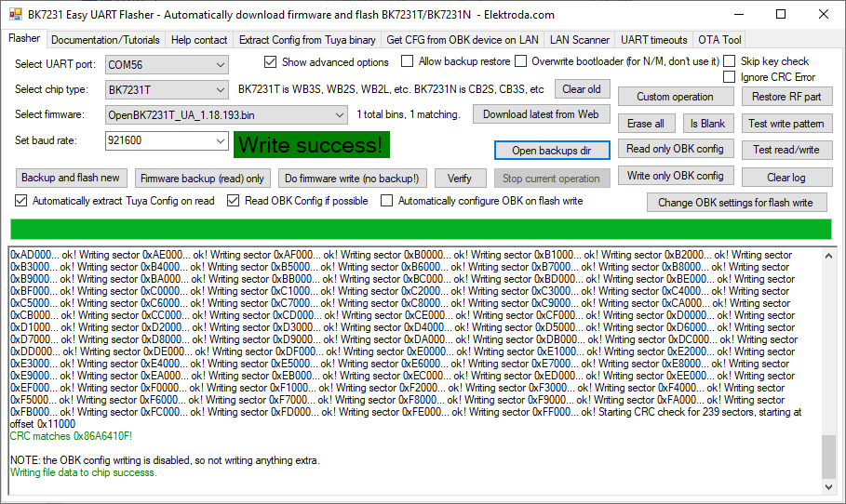Open the baud rate 921600 dropdown
Screen dimensions: 846x504
(x=167, y=140)
